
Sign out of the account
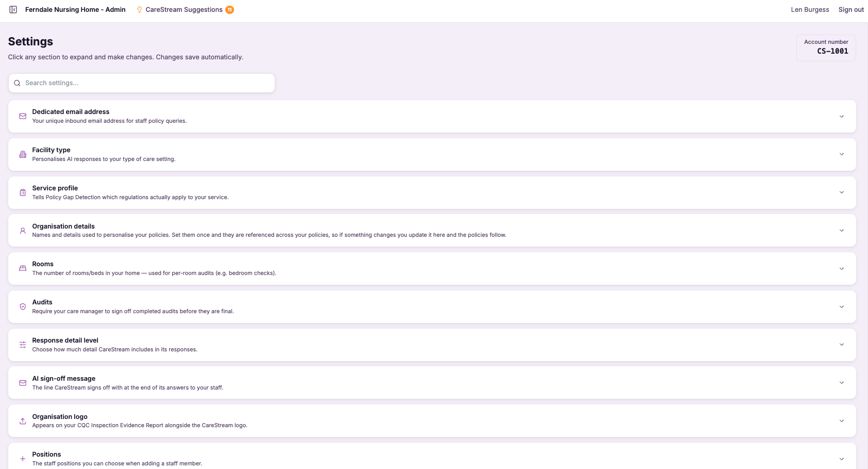[x=851, y=10]
